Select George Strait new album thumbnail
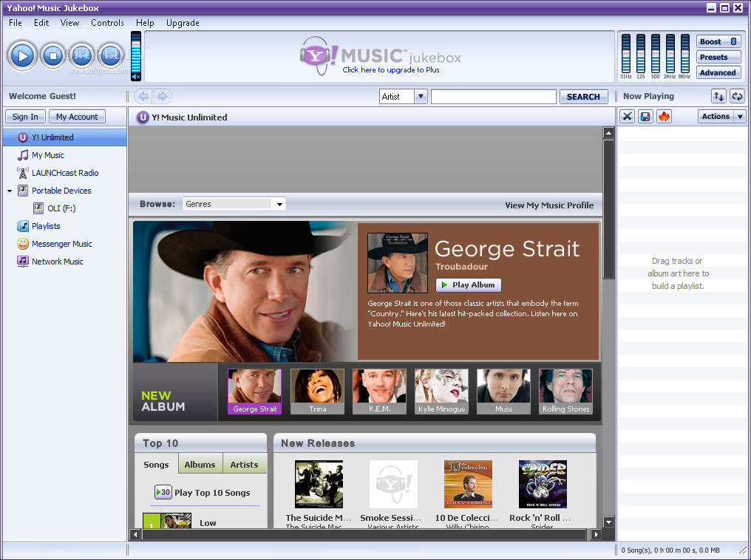751x560 pixels. coord(254,391)
